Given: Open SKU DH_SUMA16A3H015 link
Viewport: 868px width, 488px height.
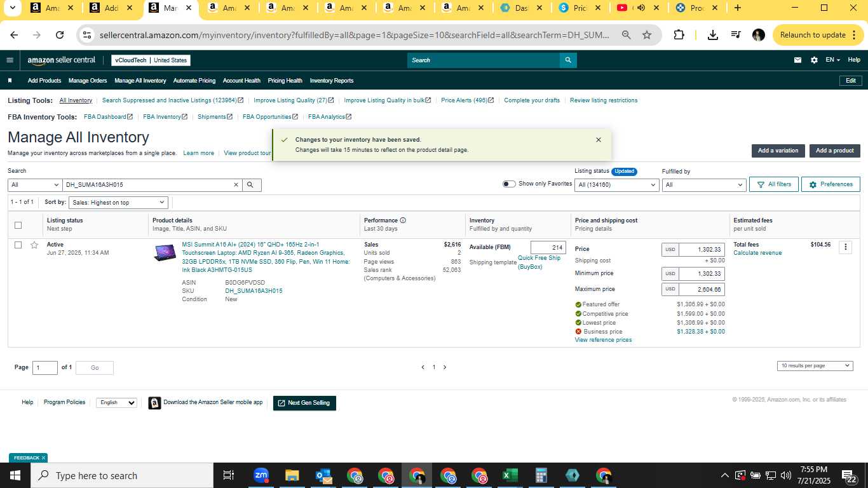Looking at the screenshot, I should coord(254,291).
